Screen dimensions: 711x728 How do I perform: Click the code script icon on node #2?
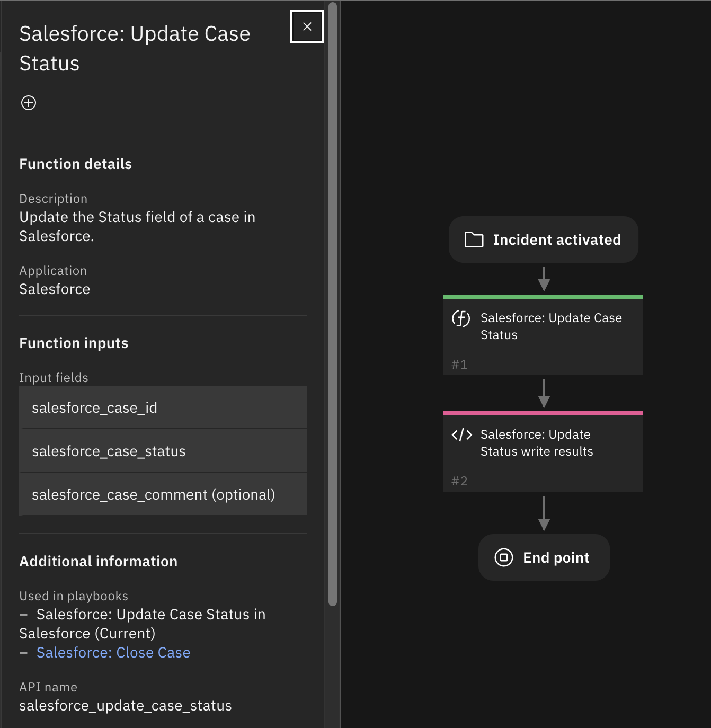(461, 435)
